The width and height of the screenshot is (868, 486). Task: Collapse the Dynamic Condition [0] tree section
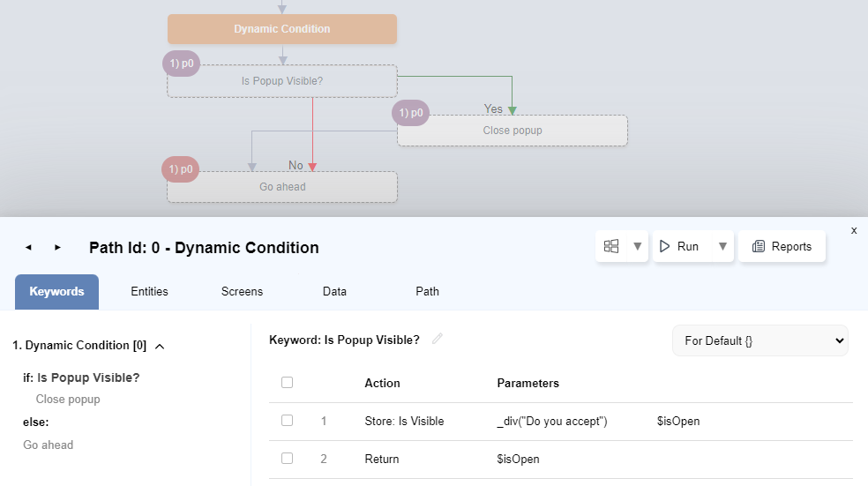pyautogui.click(x=160, y=347)
